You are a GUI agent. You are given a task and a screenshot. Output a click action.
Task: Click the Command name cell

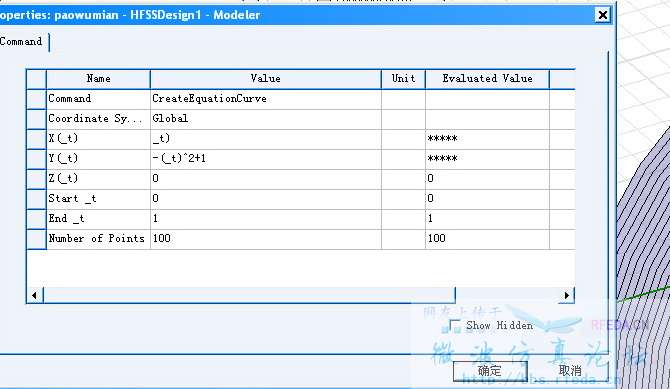[98, 99]
